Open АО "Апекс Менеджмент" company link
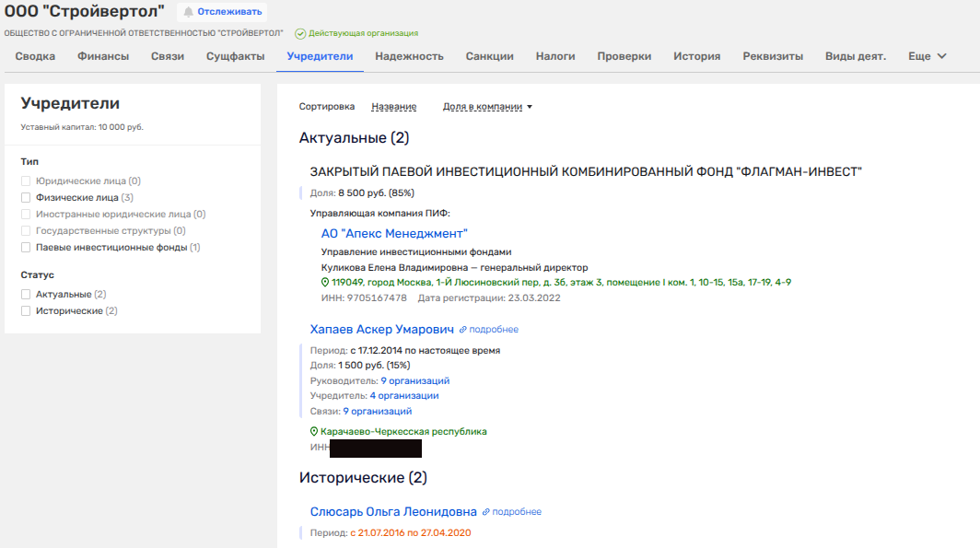This screenshot has height=548, width=980. point(394,234)
